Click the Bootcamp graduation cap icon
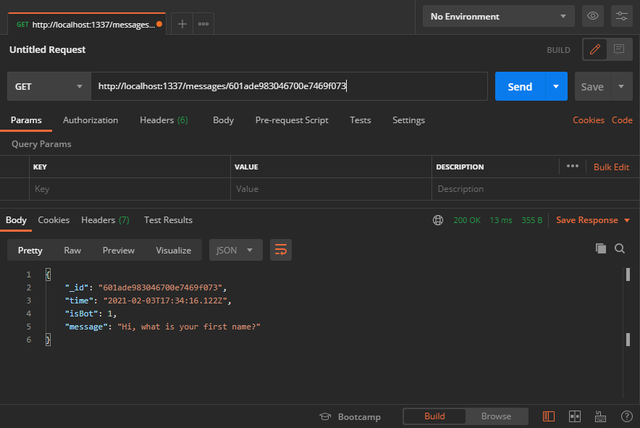 coord(325,417)
